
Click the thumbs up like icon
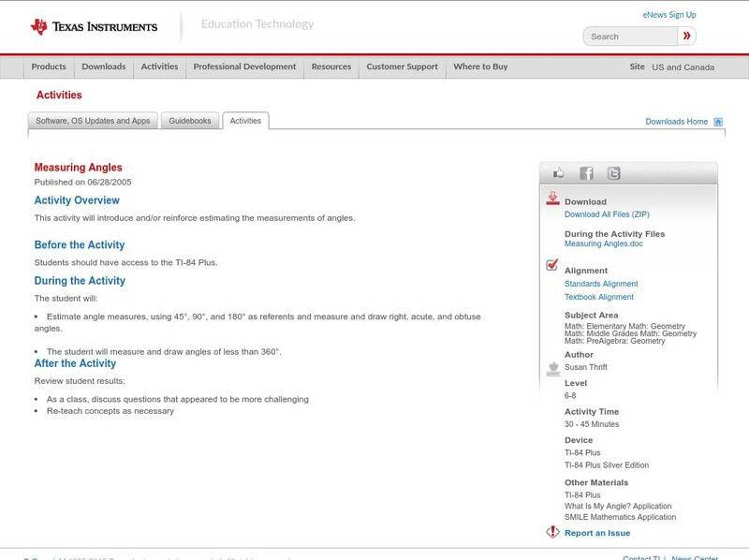point(559,173)
